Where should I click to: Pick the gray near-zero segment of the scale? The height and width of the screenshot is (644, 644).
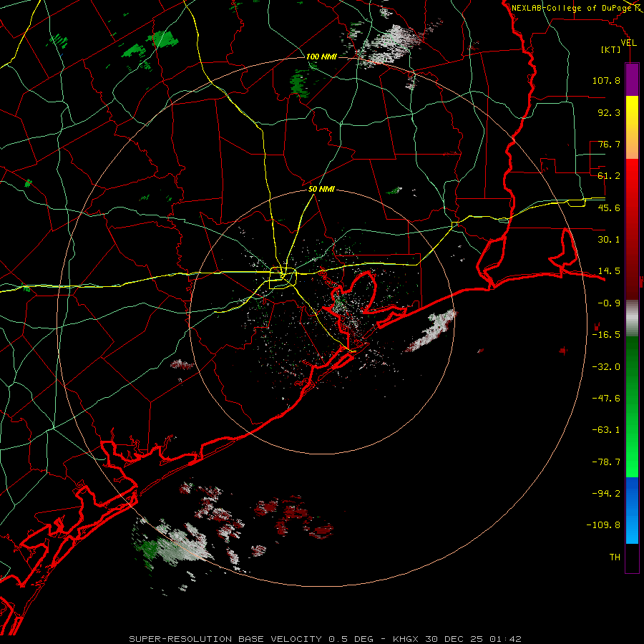tap(632, 318)
